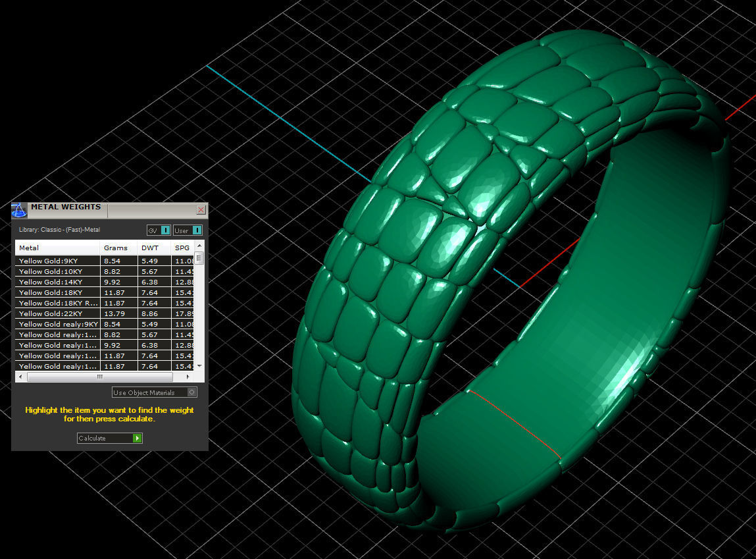756x559 pixels.
Task: Click Grams value 8.54 in Yellow Gold:9KY row
Action: click(112, 261)
